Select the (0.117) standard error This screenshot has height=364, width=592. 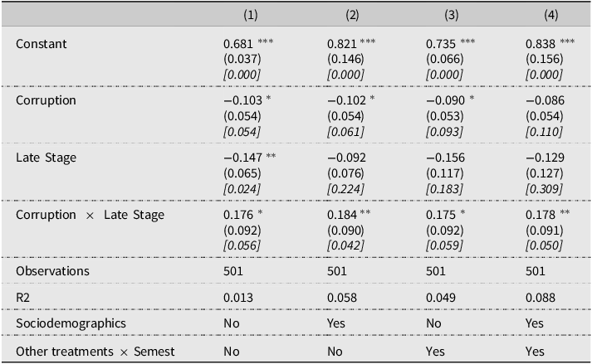point(445,173)
